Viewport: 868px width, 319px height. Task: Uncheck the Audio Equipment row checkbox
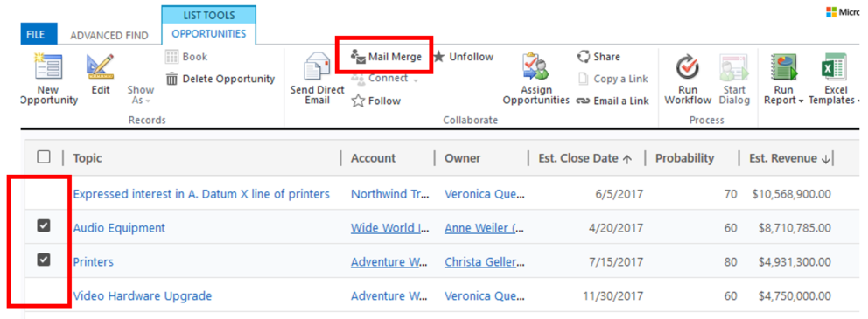click(x=44, y=225)
